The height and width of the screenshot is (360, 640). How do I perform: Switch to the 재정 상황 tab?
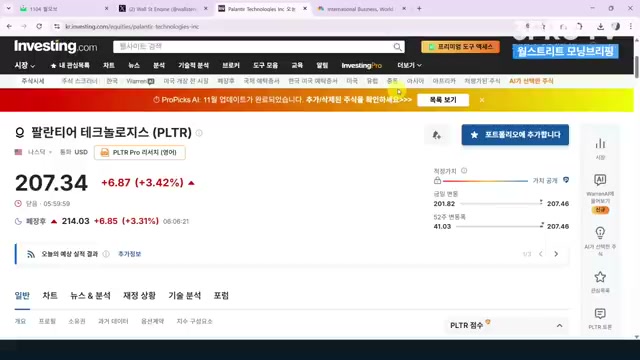point(139,296)
